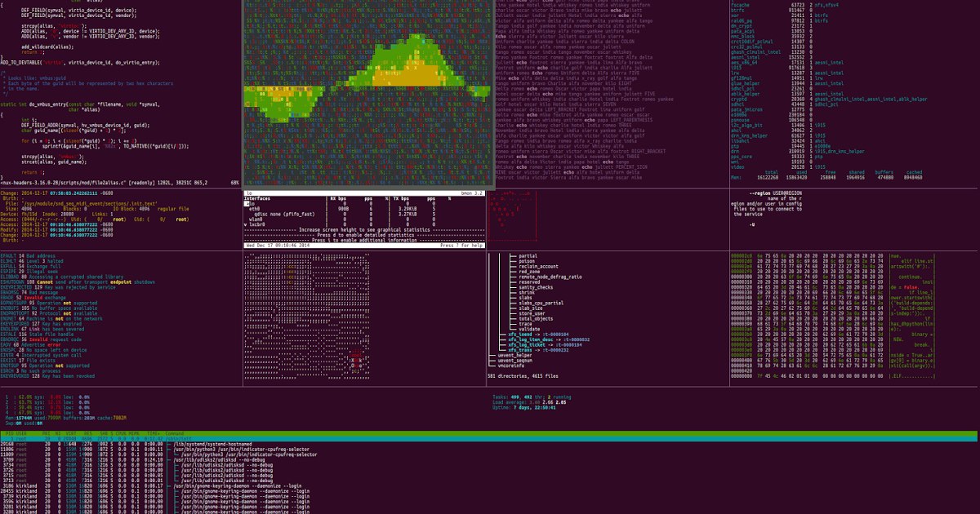Click the ADD_TO_DEVTABLE line in the code viewer

[80, 63]
